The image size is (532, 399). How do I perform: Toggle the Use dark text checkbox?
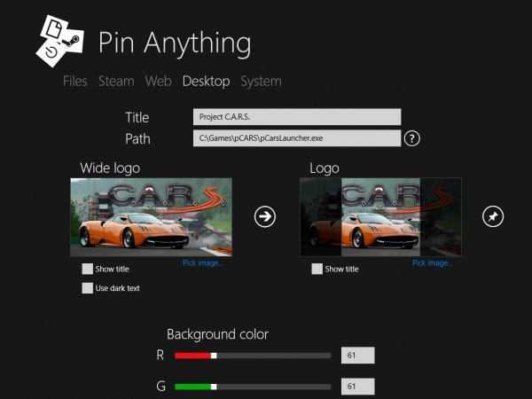pos(87,288)
